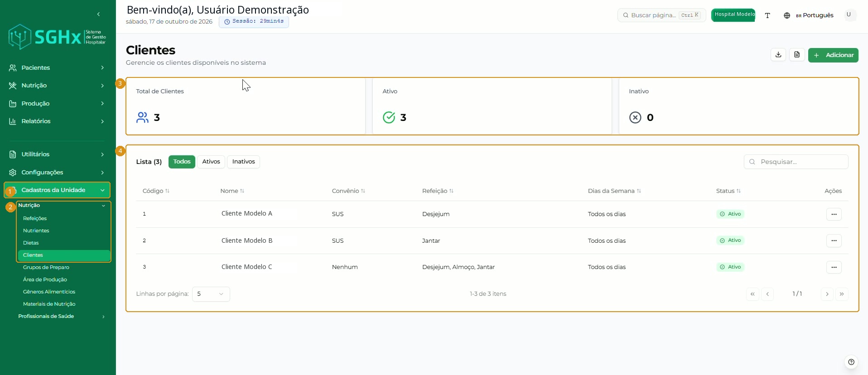Click the Hospital Modelo button

coord(733,15)
